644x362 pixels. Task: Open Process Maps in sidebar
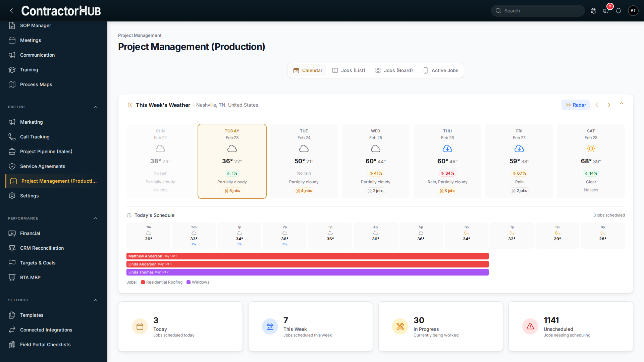pos(36,84)
